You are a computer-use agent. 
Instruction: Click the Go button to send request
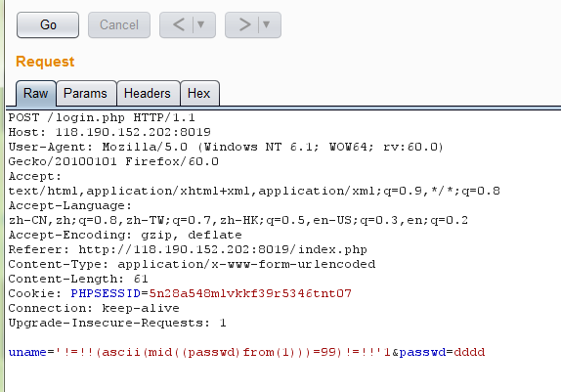click(48, 24)
